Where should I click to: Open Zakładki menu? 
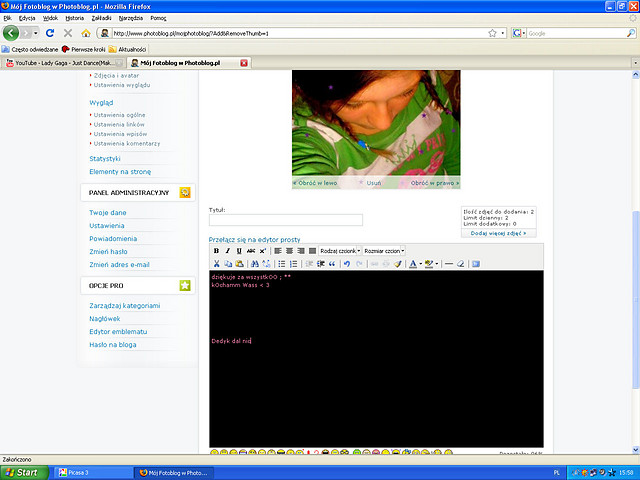[101, 18]
